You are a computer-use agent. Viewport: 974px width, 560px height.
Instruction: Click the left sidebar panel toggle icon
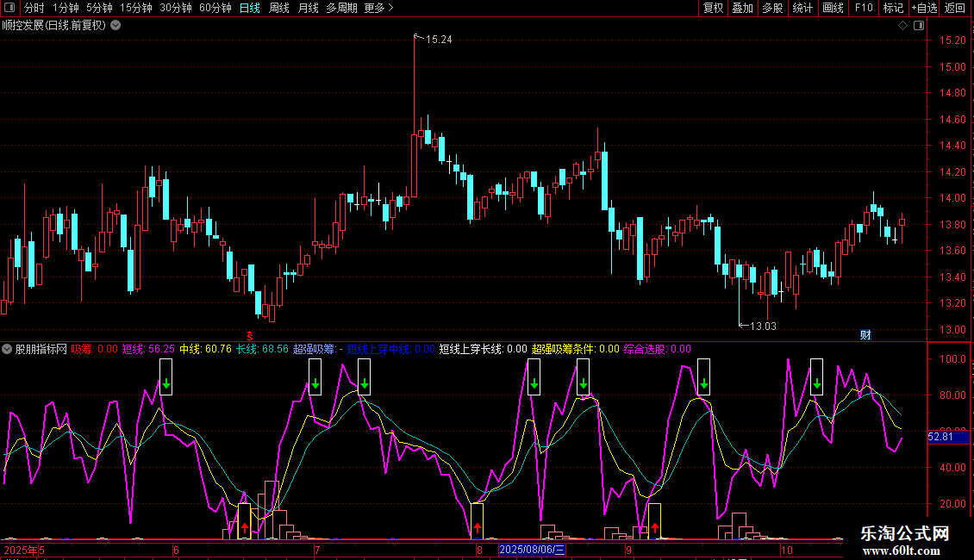click(9, 8)
